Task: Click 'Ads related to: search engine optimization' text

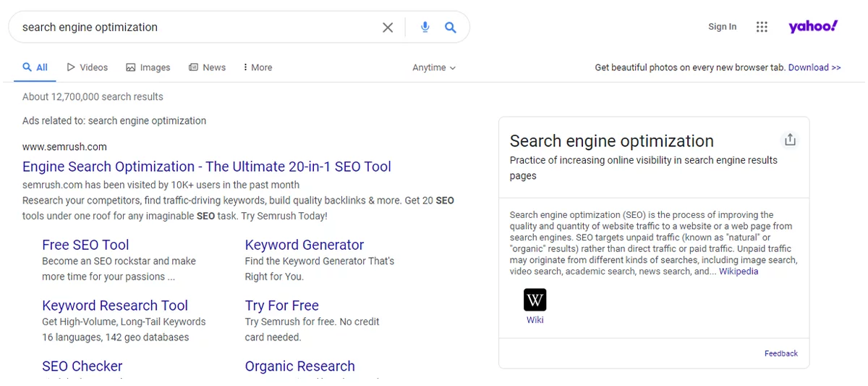Action: point(114,121)
